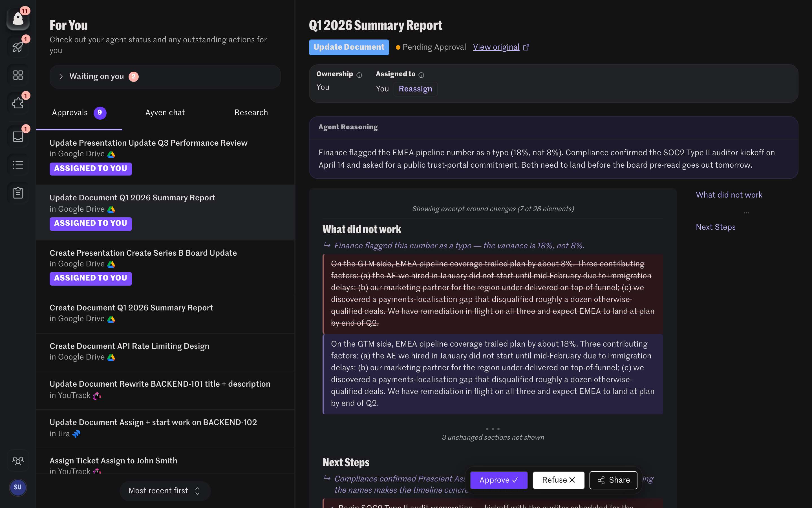This screenshot has height=508, width=812.
Task: Click the Update Document tag
Action: pyautogui.click(x=349, y=47)
